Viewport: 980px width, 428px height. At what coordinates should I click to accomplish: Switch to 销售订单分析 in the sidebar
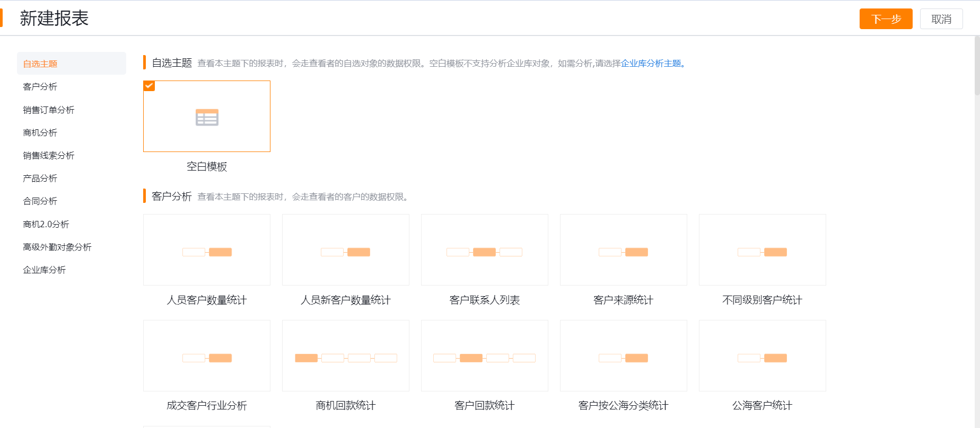(49, 110)
